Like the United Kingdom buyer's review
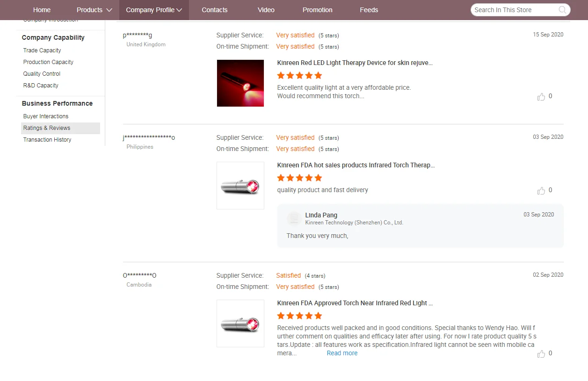 (541, 97)
